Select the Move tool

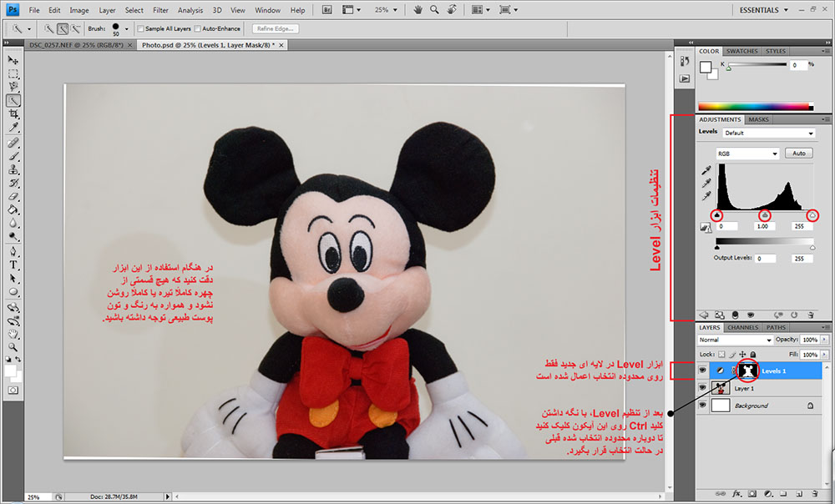[13, 60]
